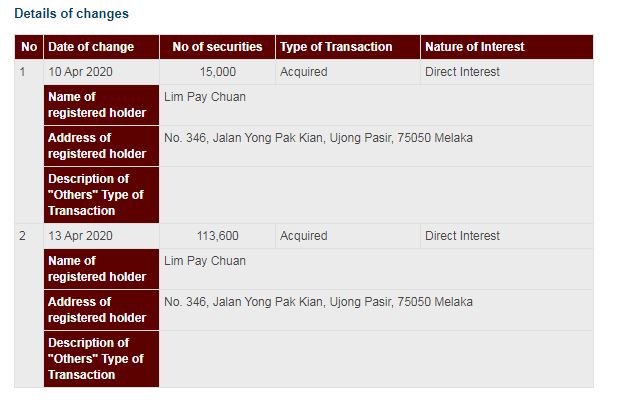Select the date 10 Apr 2020
This screenshot has height=401, width=634.
pyautogui.click(x=80, y=72)
